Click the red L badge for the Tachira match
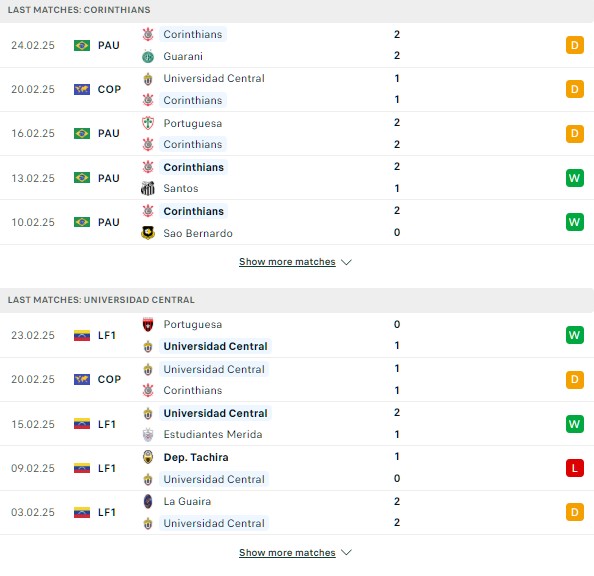This screenshot has width=594, height=576. pos(575,468)
